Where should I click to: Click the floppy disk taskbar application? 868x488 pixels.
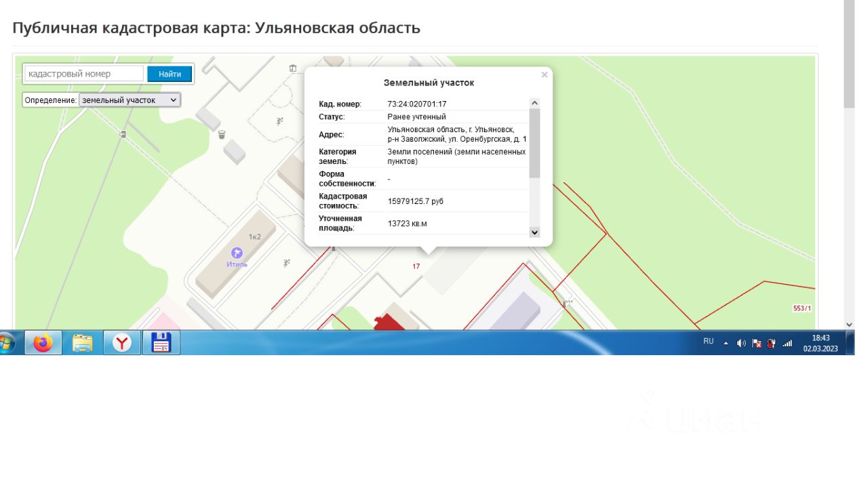click(161, 343)
